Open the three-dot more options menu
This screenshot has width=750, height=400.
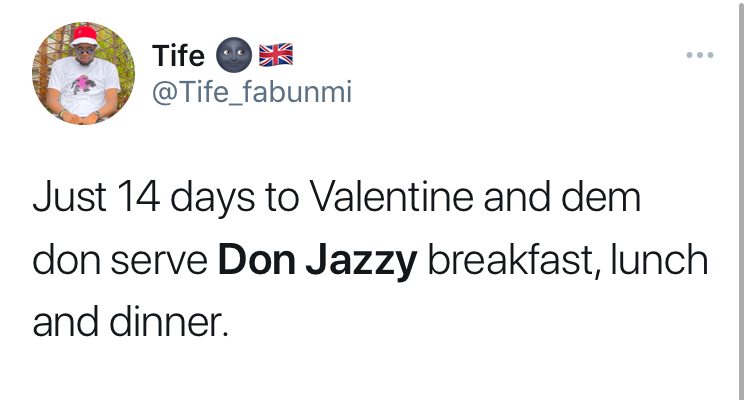(x=700, y=54)
